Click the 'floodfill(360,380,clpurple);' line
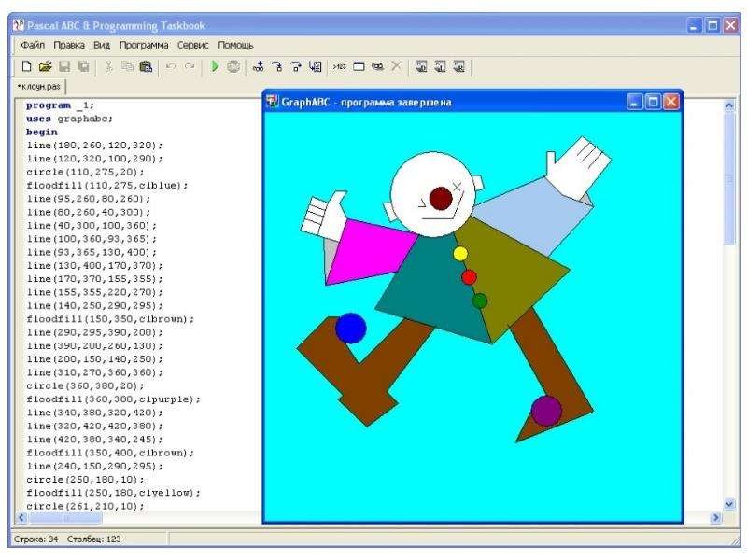The width and height of the screenshot is (747, 560). (x=113, y=399)
